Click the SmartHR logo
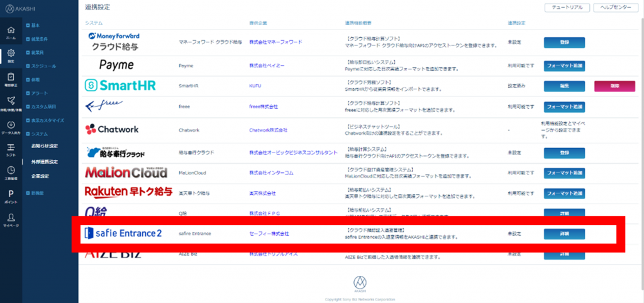Screen dimensions: 644x303 click(120, 86)
